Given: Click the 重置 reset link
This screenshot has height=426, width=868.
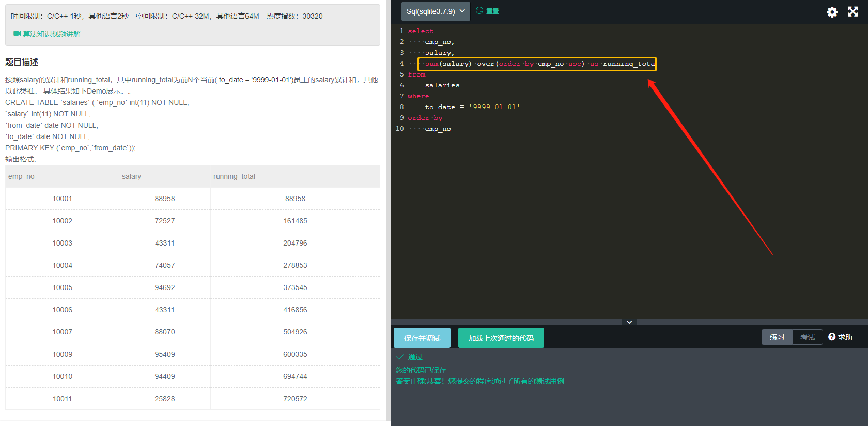Looking at the screenshot, I should pos(492,11).
